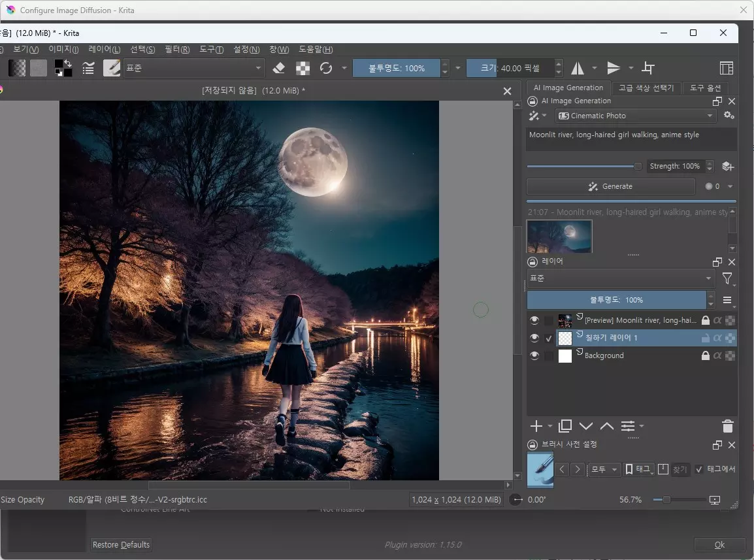Click the layer properties sliders icon
The image size is (754, 560).
[629, 426]
